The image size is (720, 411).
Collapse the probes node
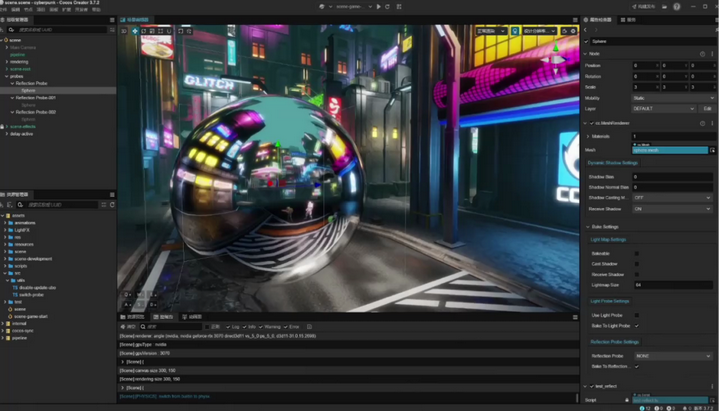pyautogui.click(x=7, y=76)
